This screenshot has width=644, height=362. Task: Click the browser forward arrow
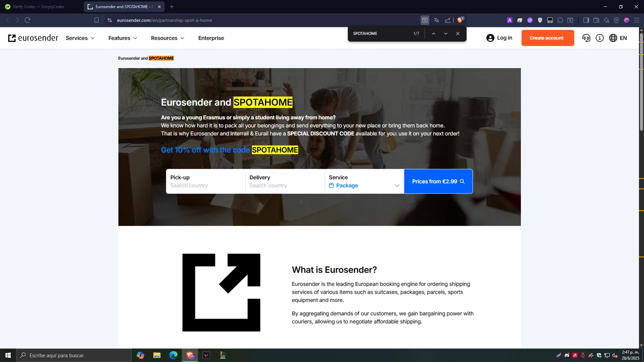pos(17,20)
